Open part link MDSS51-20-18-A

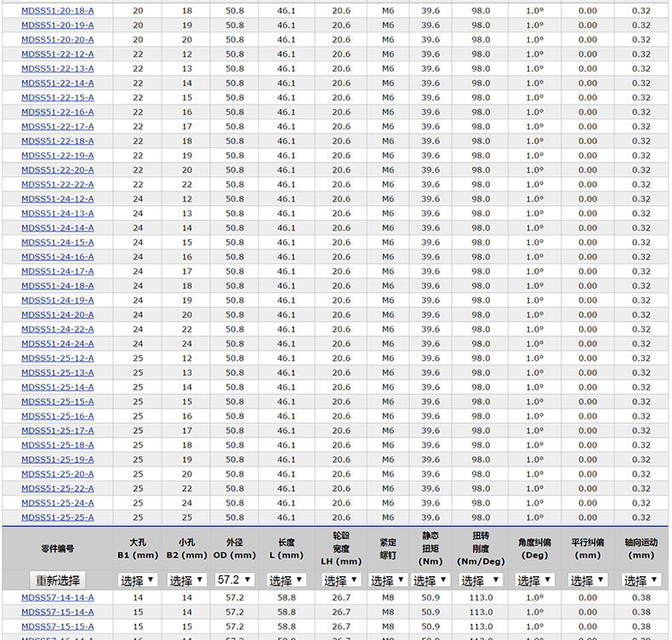[58, 10]
